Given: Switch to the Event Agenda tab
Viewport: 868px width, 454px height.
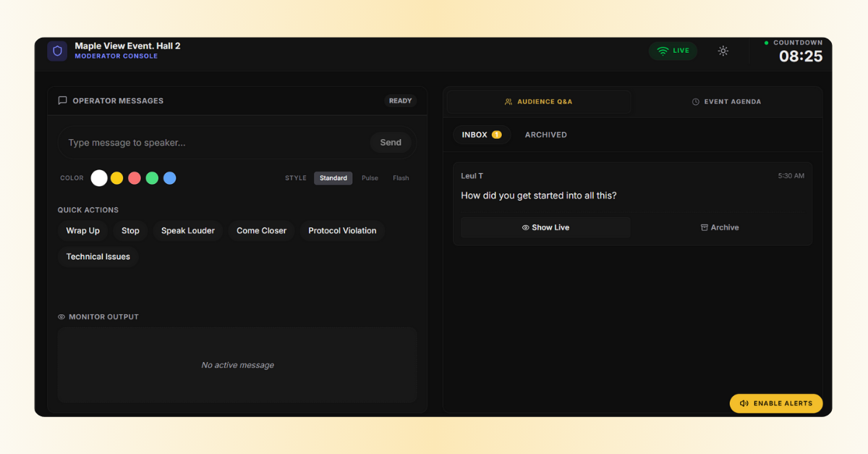Looking at the screenshot, I should pos(726,102).
